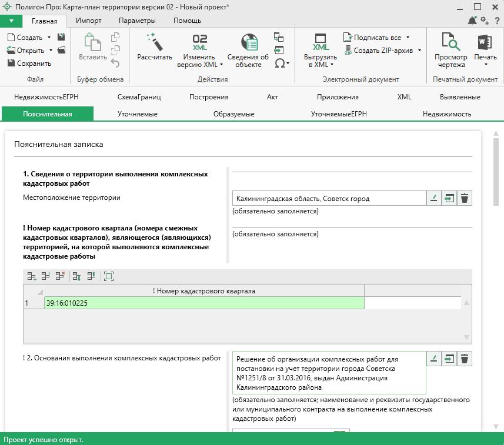The image size is (504, 445).
Task: Click the Сохранить floppy disk button
Action: coord(29,63)
